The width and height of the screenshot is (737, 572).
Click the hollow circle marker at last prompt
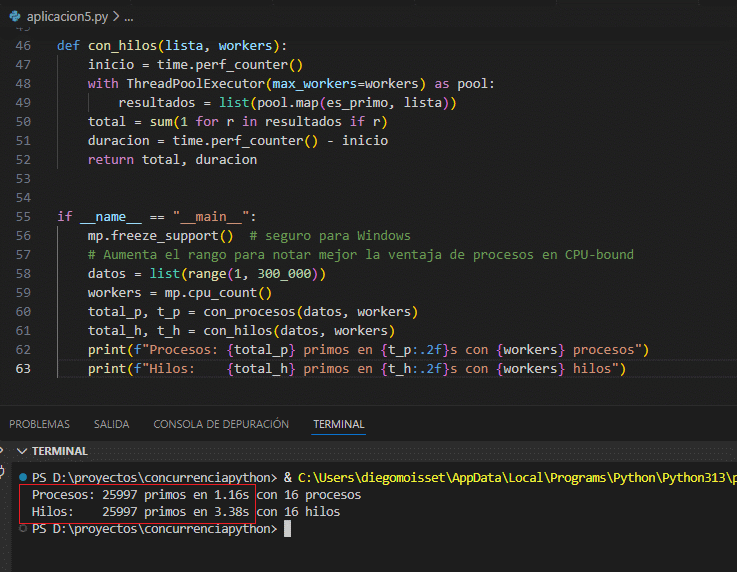click(22, 528)
